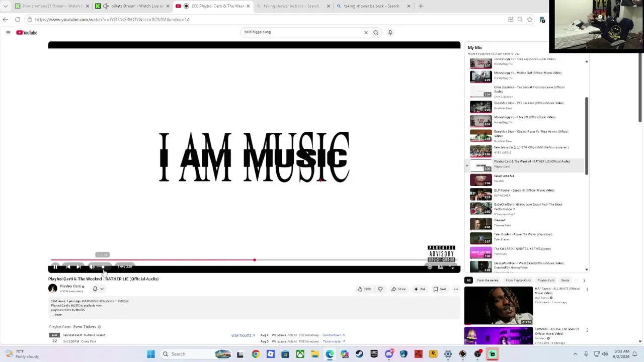
Task: Dislike the RATHER LIE video
Action: pyautogui.click(x=380, y=289)
